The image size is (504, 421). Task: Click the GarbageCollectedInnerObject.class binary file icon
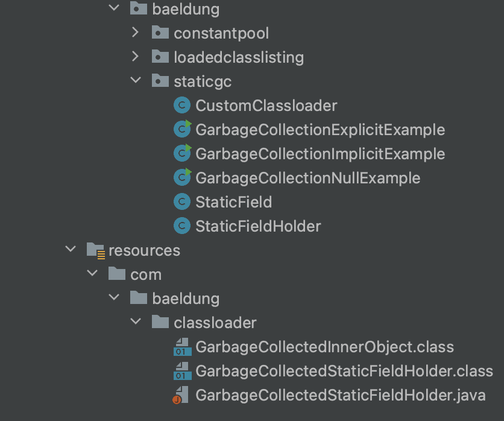(x=182, y=347)
